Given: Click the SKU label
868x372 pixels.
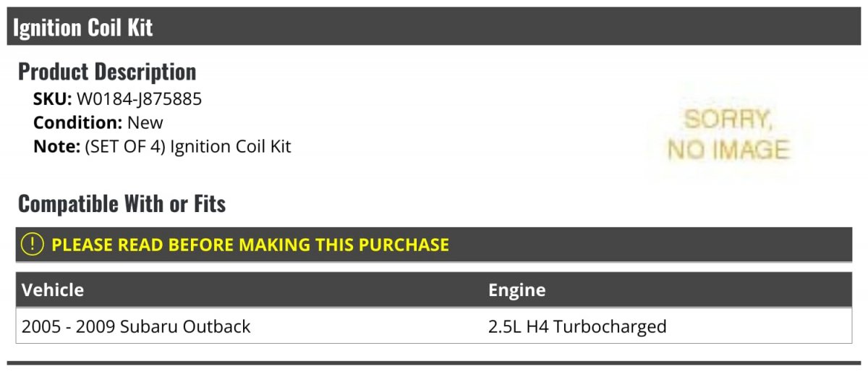Looking at the screenshot, I should coord(52,99).
